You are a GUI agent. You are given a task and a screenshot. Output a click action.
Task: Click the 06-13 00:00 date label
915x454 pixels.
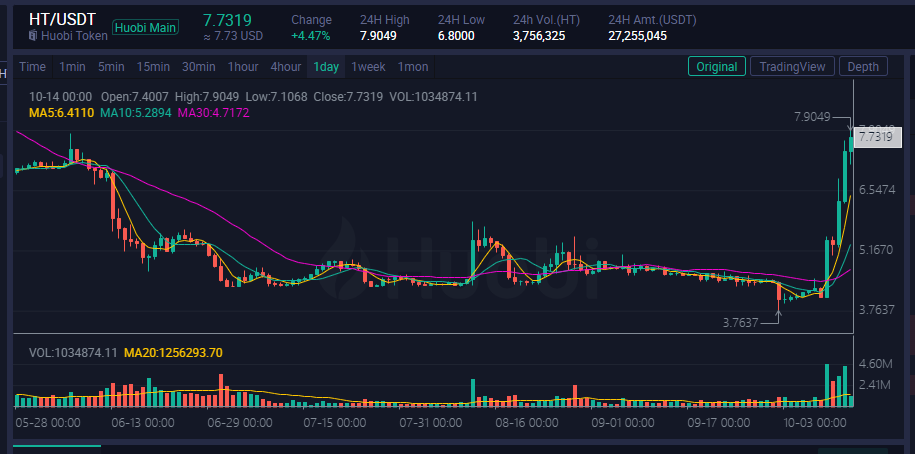(143, 422)
